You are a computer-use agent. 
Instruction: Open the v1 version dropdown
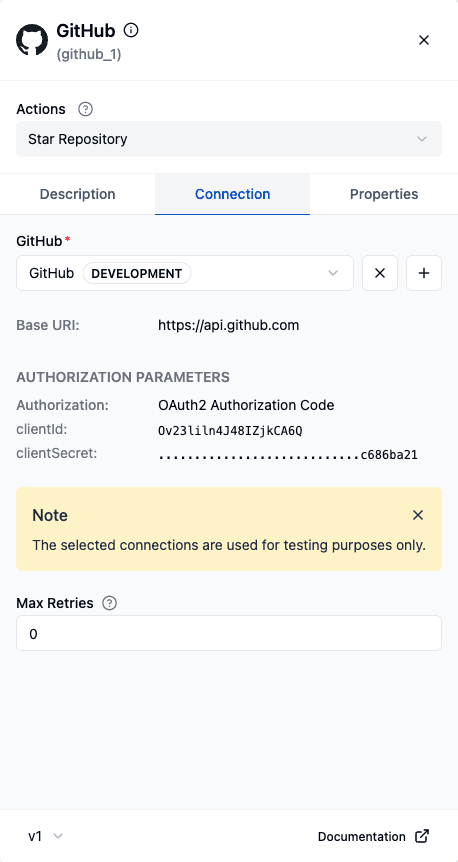click(x=46, y=836)
